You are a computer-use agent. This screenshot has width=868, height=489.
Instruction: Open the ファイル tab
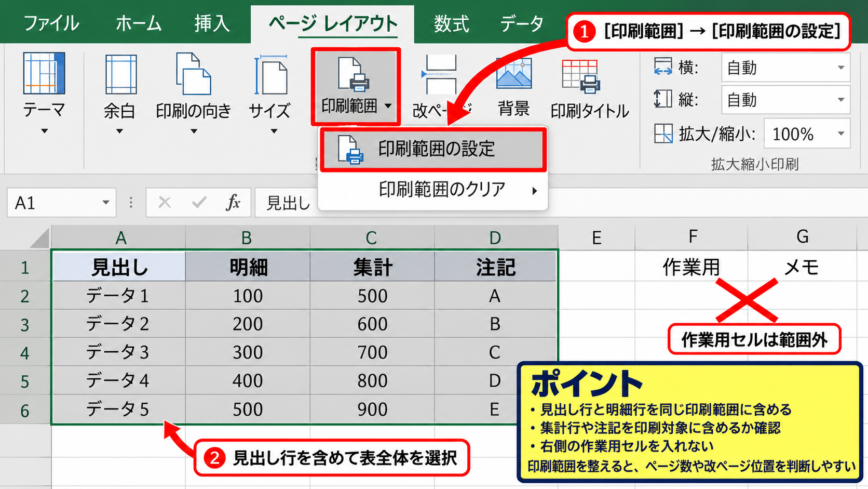click(51, 23)
